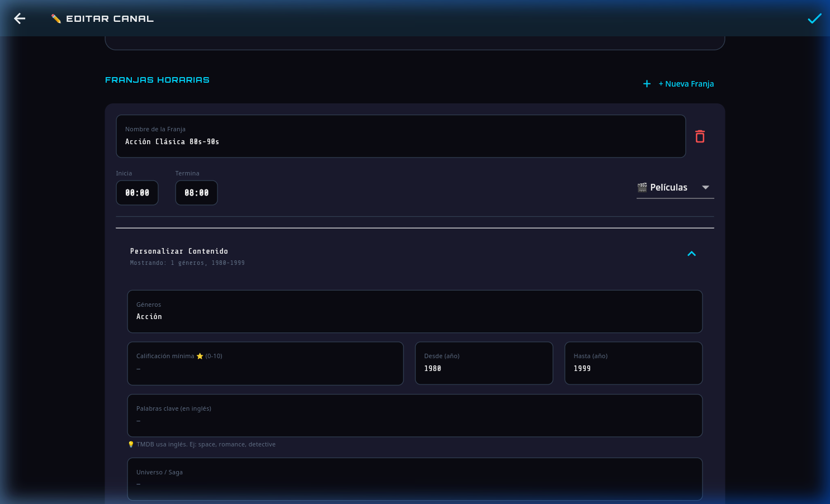Click the Universo / Saga field
This screenshot has width=830, height=504.
pos(414,479)
